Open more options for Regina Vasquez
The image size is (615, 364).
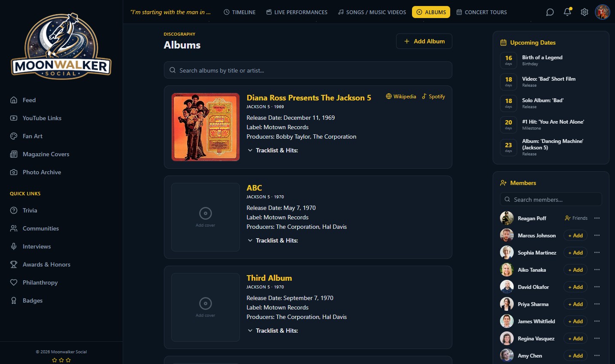pos(597,338)
